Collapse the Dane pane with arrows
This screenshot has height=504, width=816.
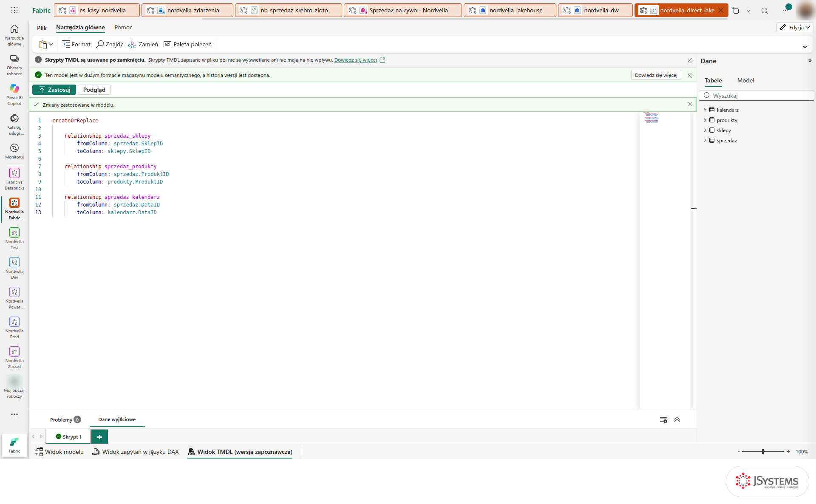[x=810, y=61]
